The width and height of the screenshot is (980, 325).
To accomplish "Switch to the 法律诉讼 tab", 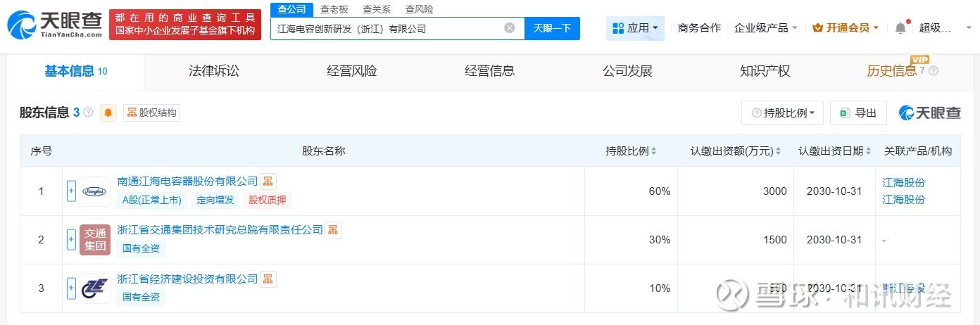I will [x=214, y=71].
